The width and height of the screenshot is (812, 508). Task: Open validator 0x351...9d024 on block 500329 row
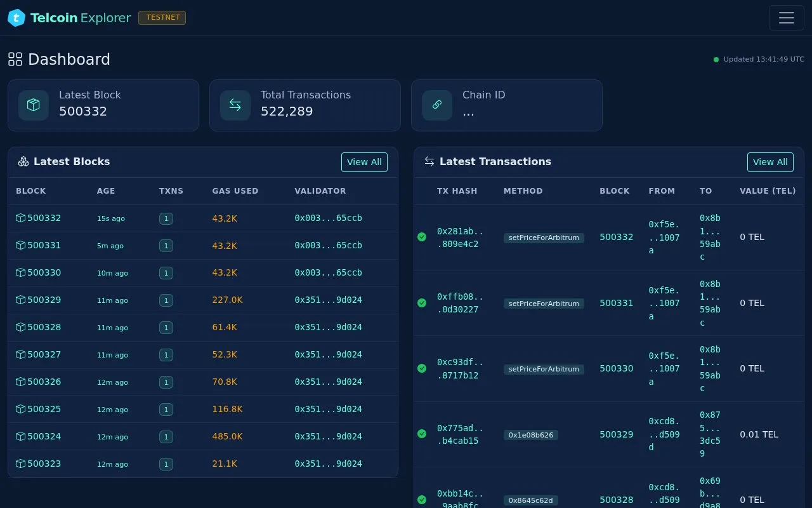coord(328,300)
